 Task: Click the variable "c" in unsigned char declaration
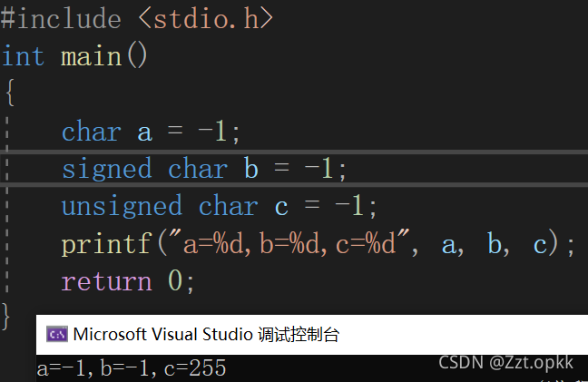281,208
